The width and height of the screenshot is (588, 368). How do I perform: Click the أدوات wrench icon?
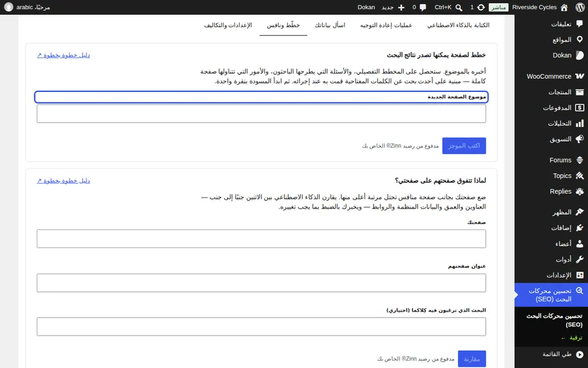(x=579, y=259)
